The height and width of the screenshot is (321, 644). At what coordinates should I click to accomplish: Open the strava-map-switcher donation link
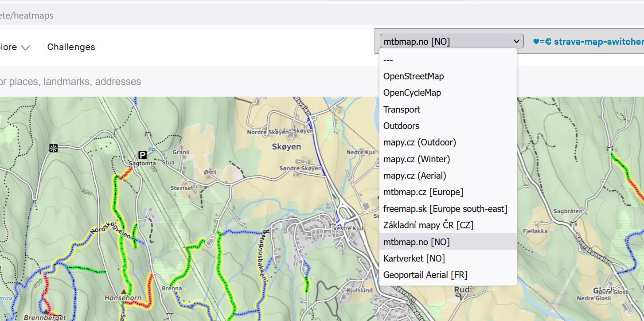coord(588,42)
